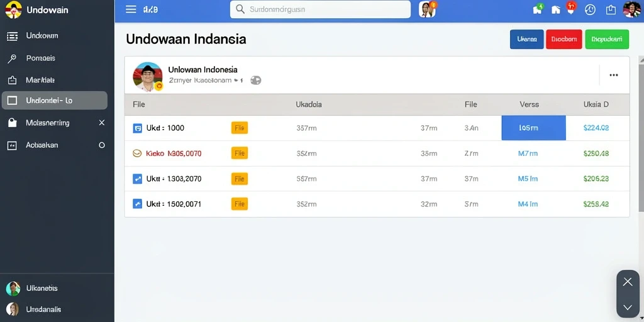The image size is (644, 322).
Task: Click the round icon after Zamyer text
Action: 255,80
